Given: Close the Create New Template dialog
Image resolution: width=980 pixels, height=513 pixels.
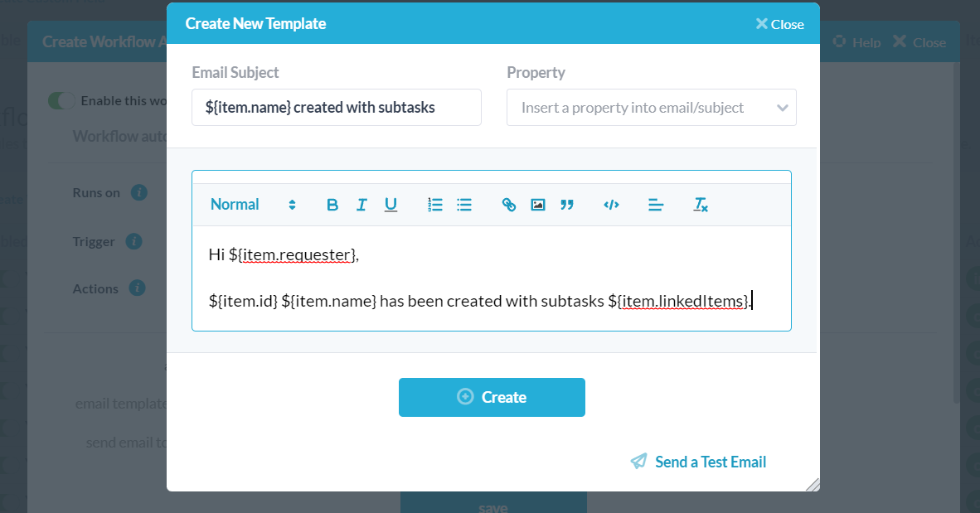Looking at the screenshot, I should click(x=779, y=24).
